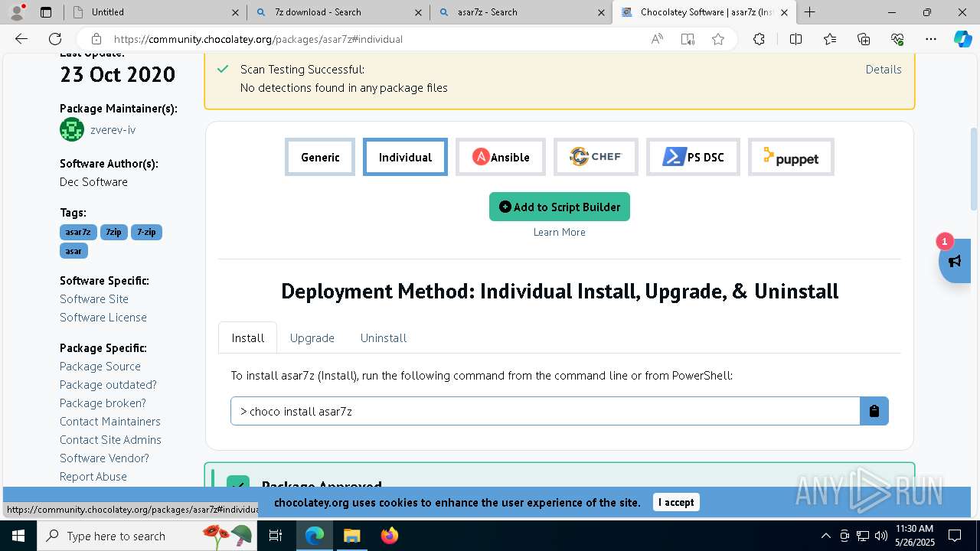The height and width of the screenshot is (551, 980).
Task: Switch to asar7z search tab
Action: 521,12
